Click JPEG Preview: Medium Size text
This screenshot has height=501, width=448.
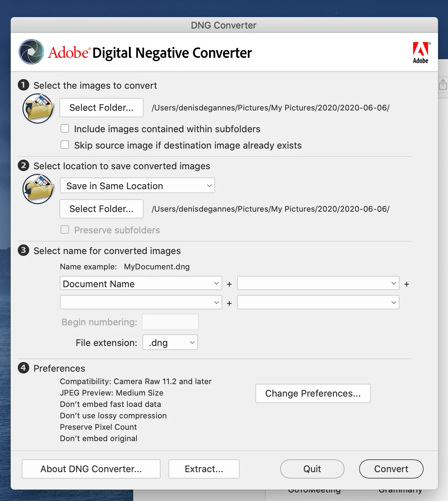(111, 393)
